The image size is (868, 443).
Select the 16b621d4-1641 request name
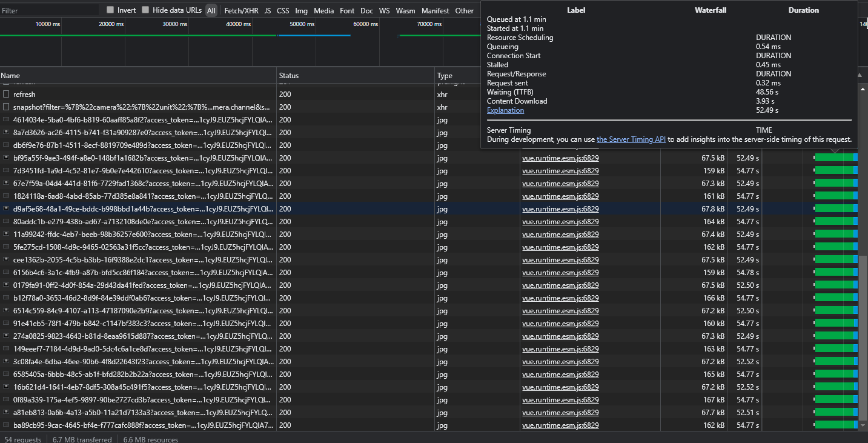click(143, 387)
